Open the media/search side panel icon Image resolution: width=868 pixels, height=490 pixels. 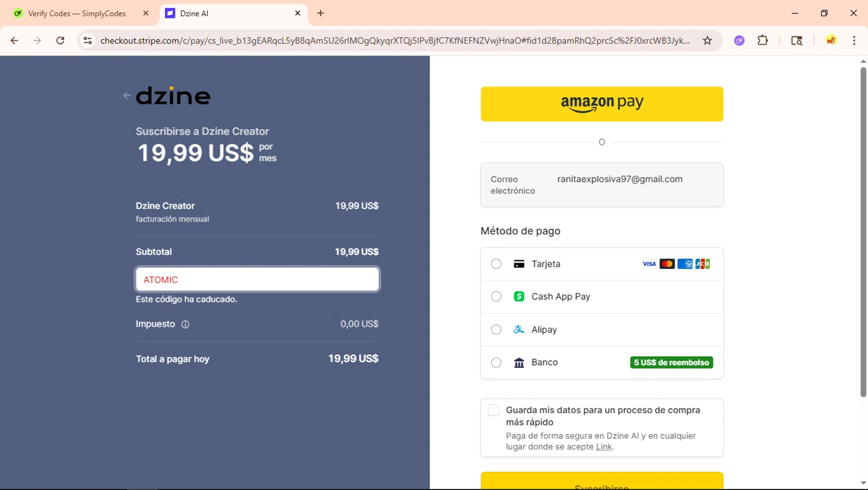tap(797, 40)
